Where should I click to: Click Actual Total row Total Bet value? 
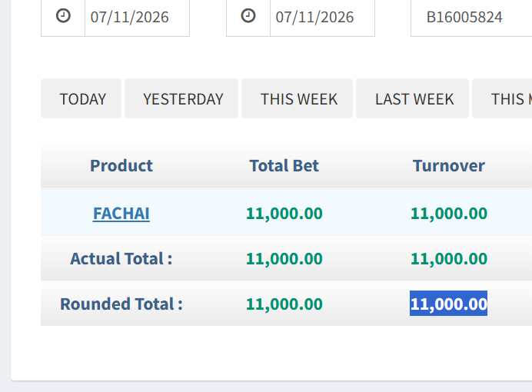pos(284,259)
